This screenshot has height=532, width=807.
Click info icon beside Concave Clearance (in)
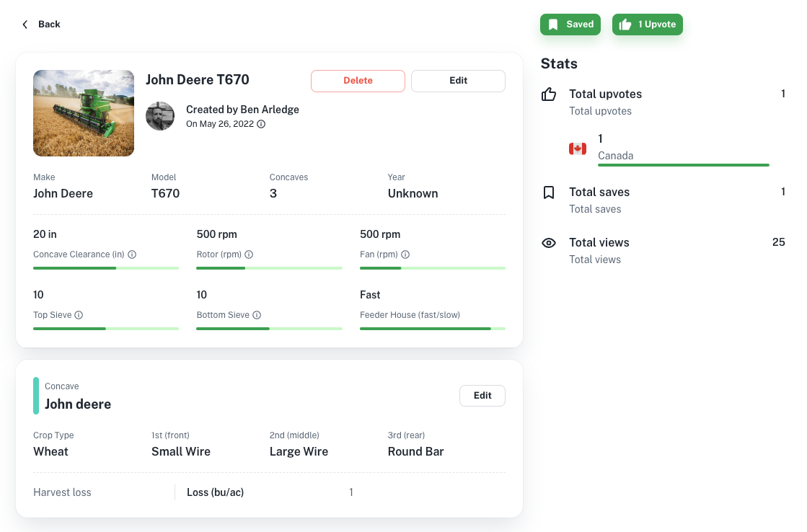pos(132,254)
